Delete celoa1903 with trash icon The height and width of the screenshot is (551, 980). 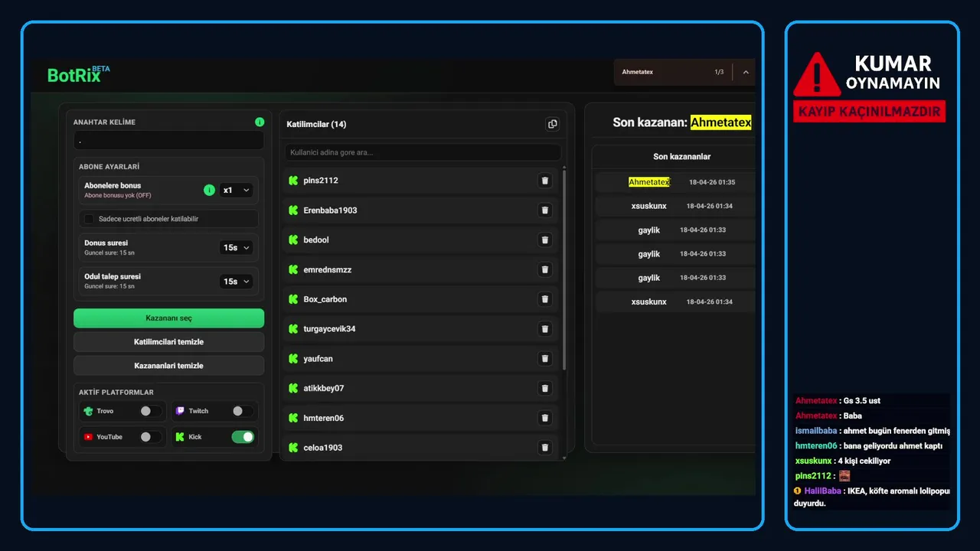[545, 448]
